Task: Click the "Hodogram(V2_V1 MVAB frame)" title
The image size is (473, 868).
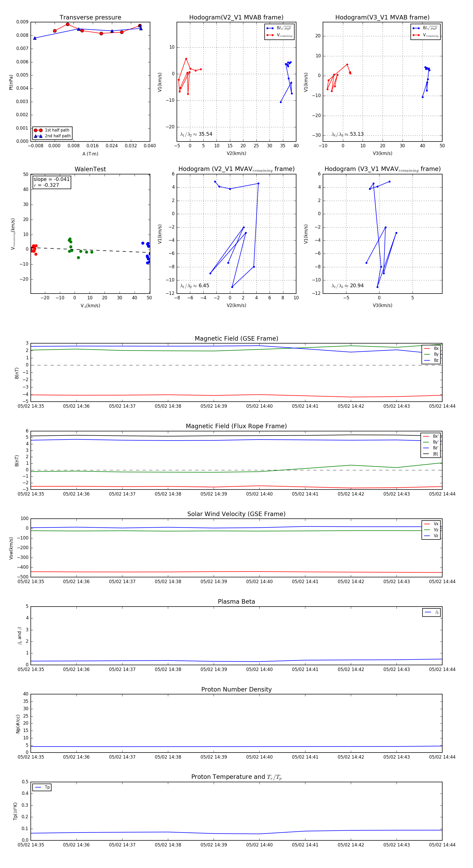Action: click(x=236, y=18)
